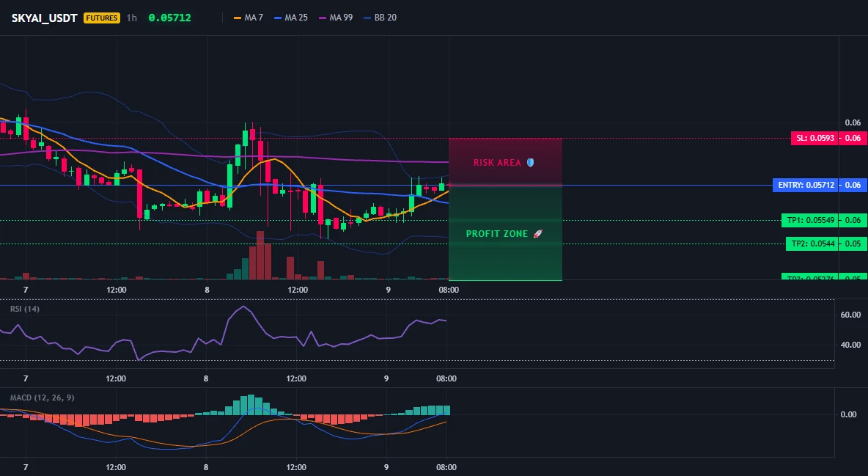Click the MA 7 legend entry
Viewport: 868px width, 476px height.
click(x=249, y=18)
